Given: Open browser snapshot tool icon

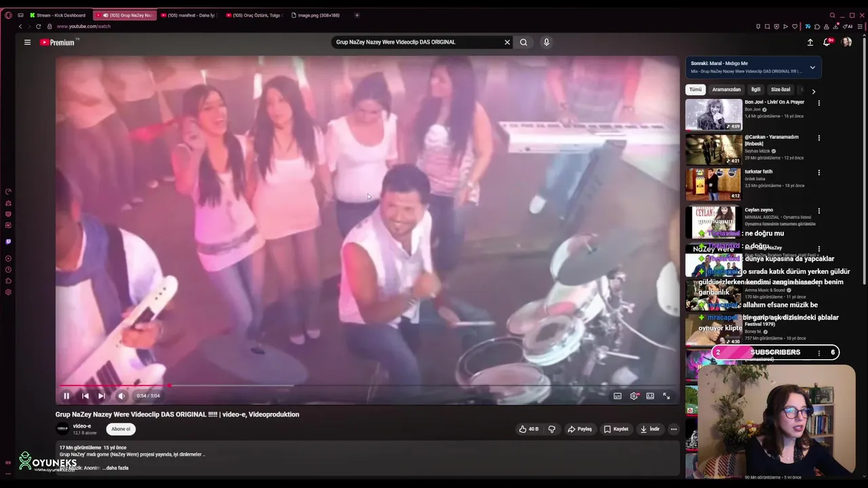Looking at the screenshot, I should click(768, 26).
